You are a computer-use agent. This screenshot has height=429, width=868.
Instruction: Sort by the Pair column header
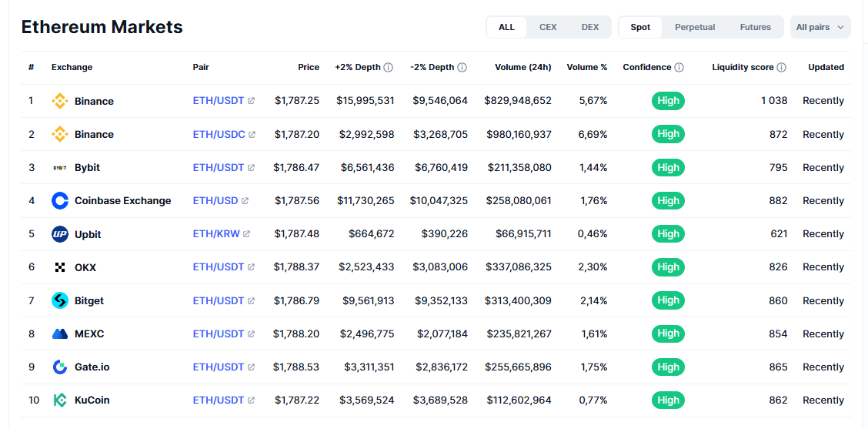(201, 67)
